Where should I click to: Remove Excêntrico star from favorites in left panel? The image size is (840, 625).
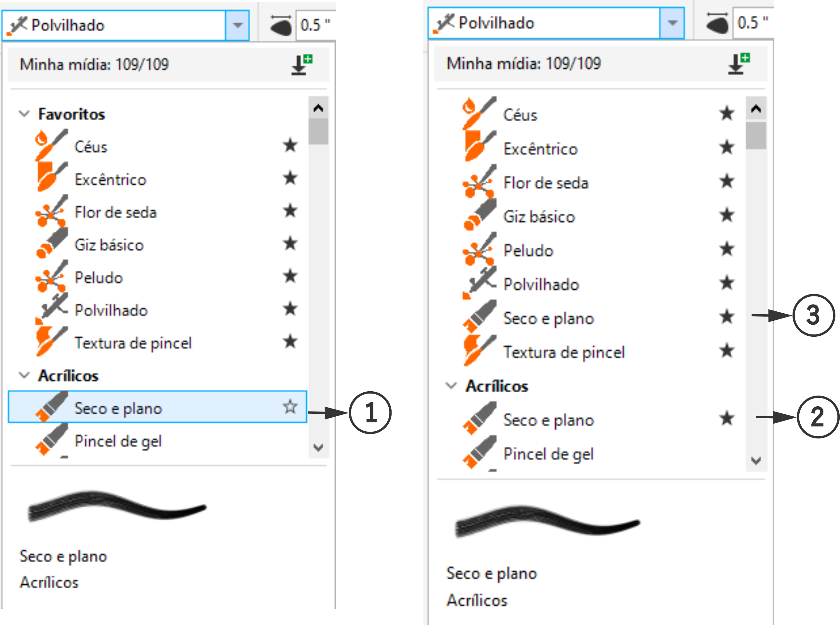[x=290, y=178]
